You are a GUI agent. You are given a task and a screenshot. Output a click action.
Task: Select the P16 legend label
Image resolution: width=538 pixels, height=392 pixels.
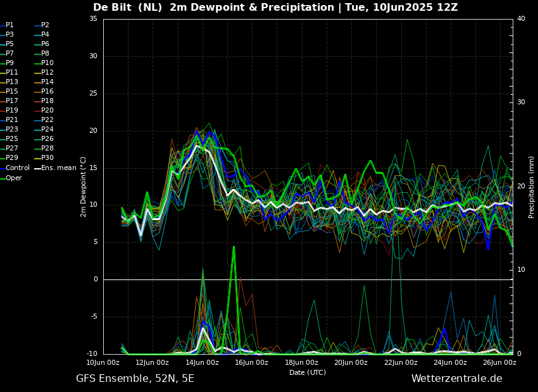pyautogui.click(x=47, y=92)
